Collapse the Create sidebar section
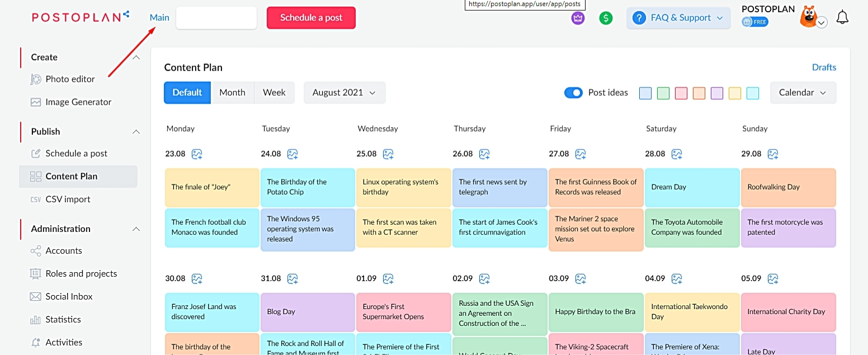This screenshot has height=355, width=868. point(136,57)
